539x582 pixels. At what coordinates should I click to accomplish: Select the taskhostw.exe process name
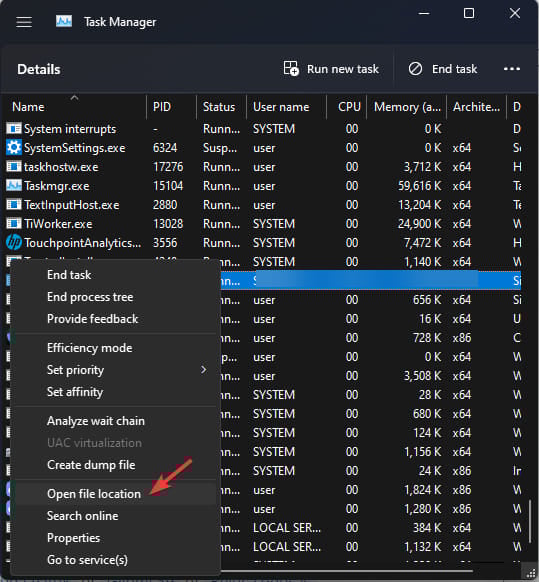pyautogui.click(x=61, y=167)
